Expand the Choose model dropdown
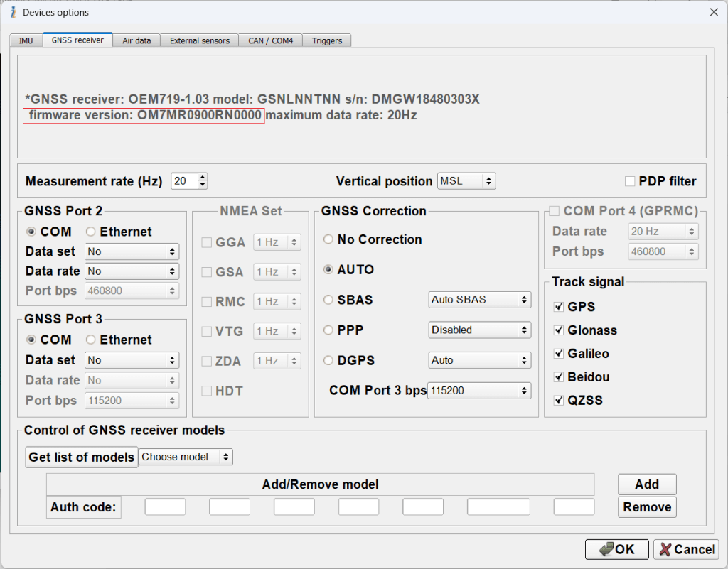 [186, 457]
